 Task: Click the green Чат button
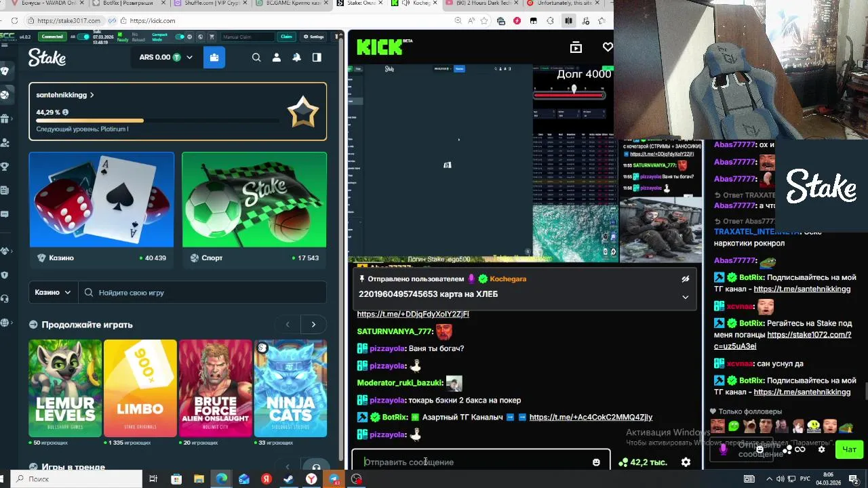coord(850,449)
